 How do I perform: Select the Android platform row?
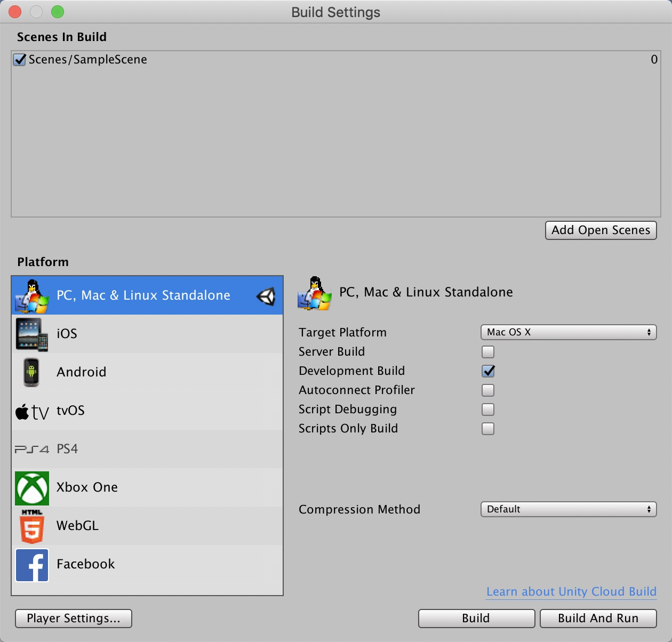(147, 372)
